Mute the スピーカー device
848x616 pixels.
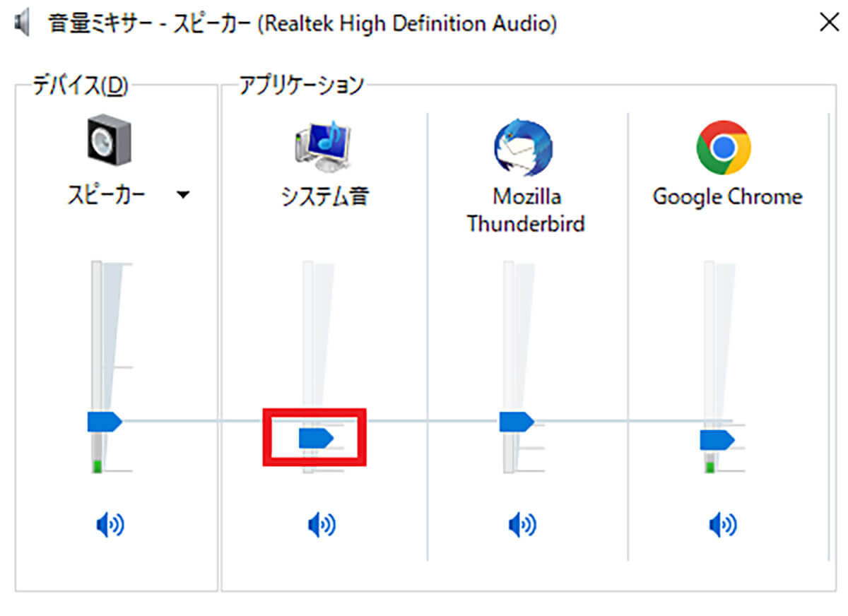(x=110, y=525)
